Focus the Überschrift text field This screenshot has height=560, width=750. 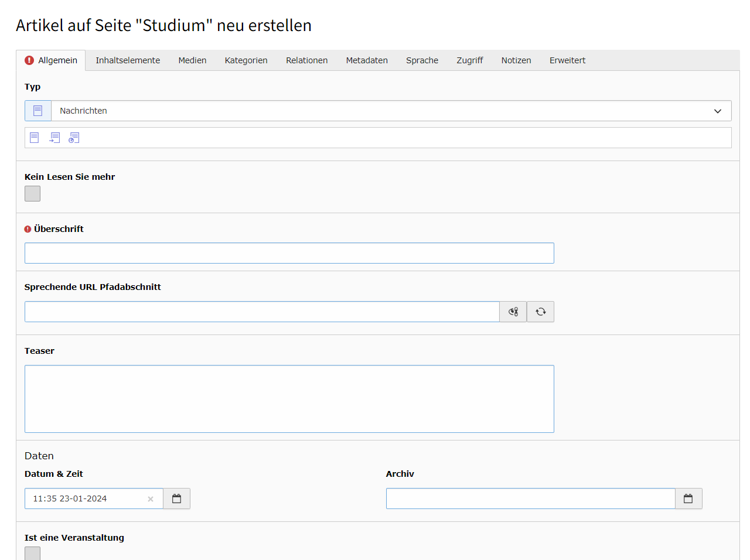[x=289, y=253]
